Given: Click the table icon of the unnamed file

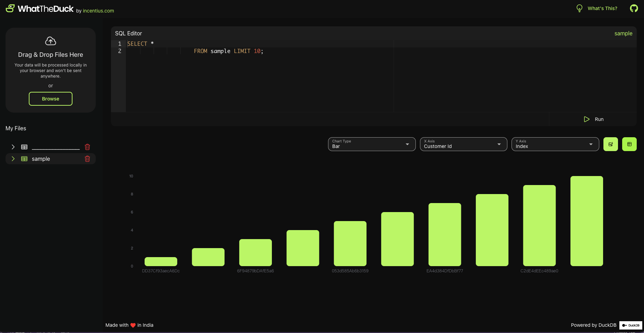Looking at the screenshot, I should tap(24, 147).
